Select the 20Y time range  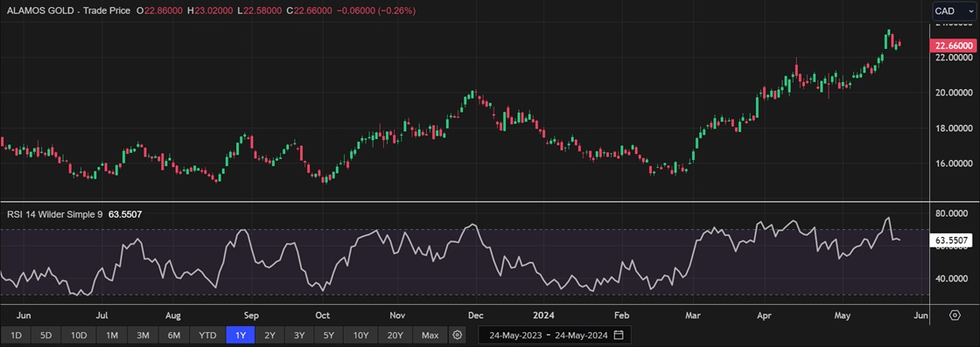point(395,335)
